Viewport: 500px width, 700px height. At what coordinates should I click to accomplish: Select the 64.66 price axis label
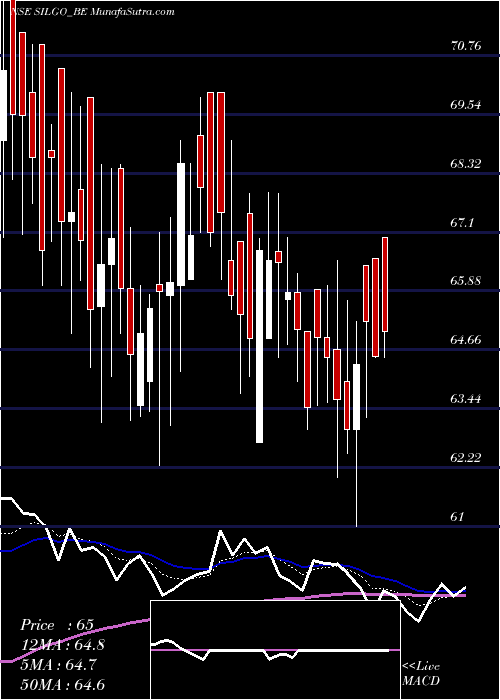[x=466, y=340]
